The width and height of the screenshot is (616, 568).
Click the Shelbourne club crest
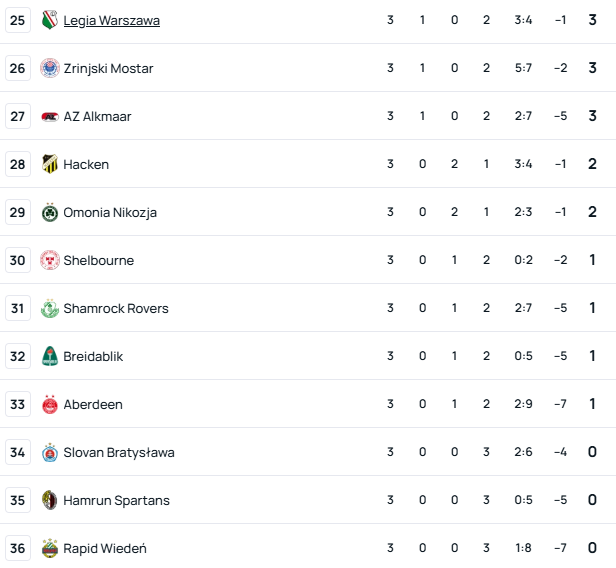[x=50, y=260]
